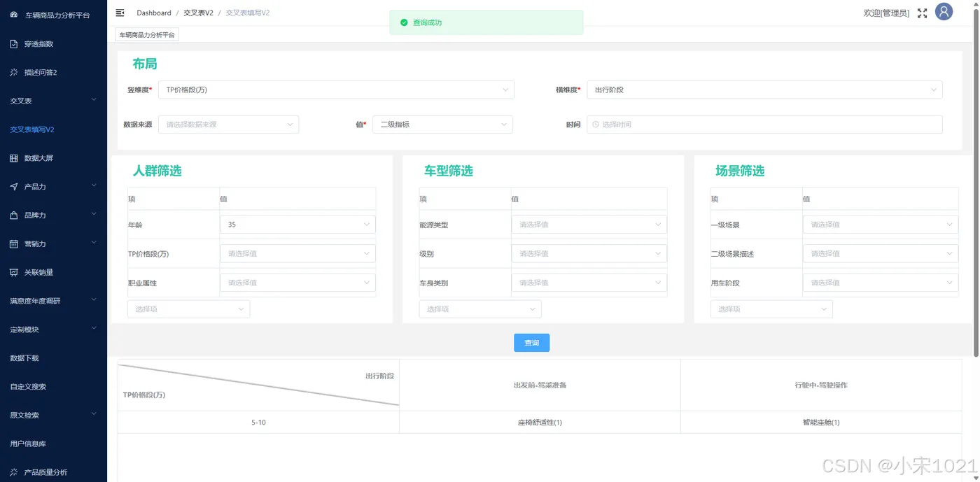Open the 用车阶段 value dropdown

tap(880, 283)
